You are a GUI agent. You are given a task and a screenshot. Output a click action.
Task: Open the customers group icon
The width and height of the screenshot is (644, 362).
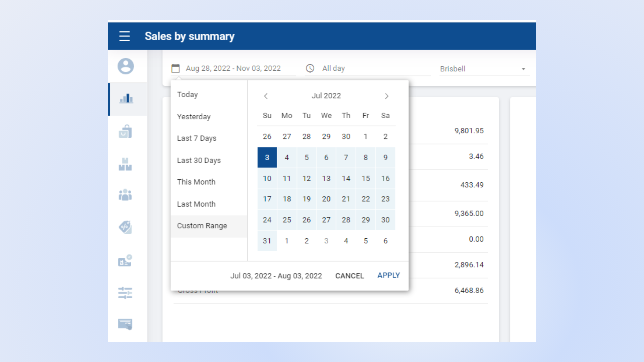coord(125,195)
